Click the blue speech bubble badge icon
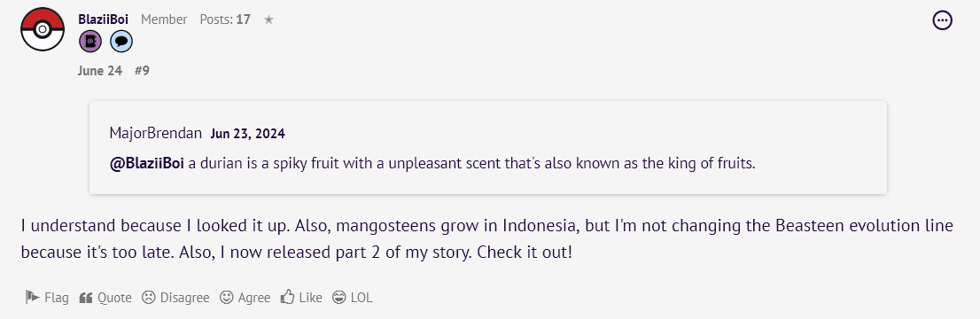This screenshot has height=319, width=980. point(121,42)
